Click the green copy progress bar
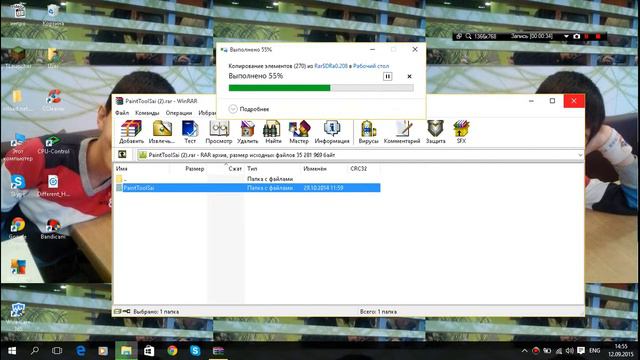Viewport: 640px width, 360px height. pos(321,88)
